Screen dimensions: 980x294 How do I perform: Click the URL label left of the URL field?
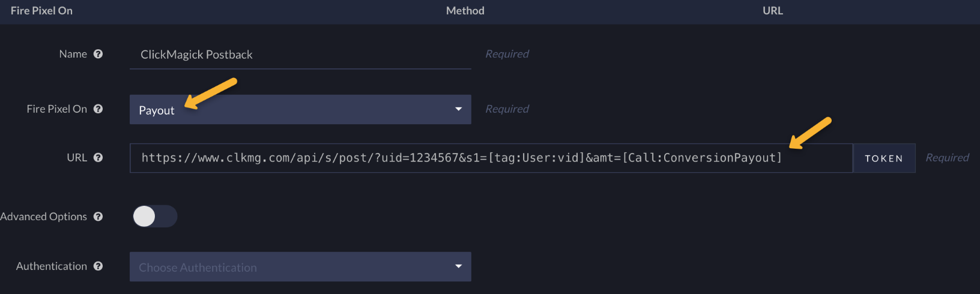tap(77, 157)
